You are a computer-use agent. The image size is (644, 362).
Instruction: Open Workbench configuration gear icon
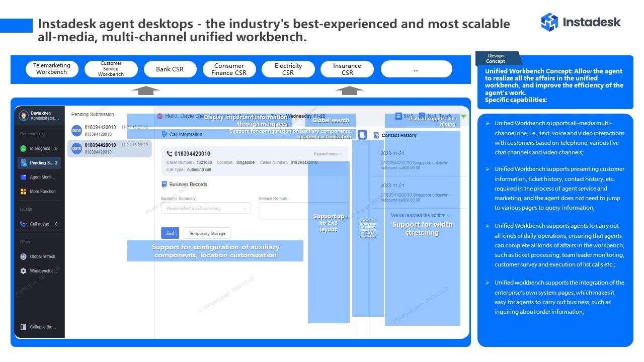point(23,271)
